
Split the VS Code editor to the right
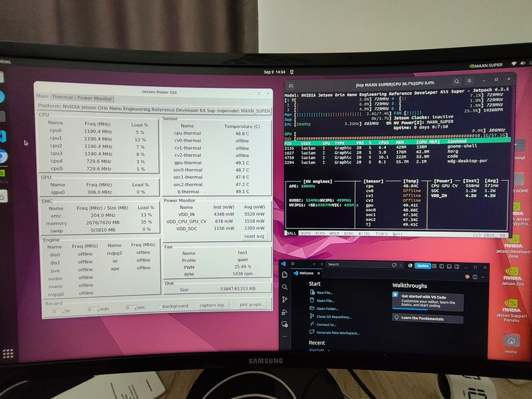click(x=475, y=277)
